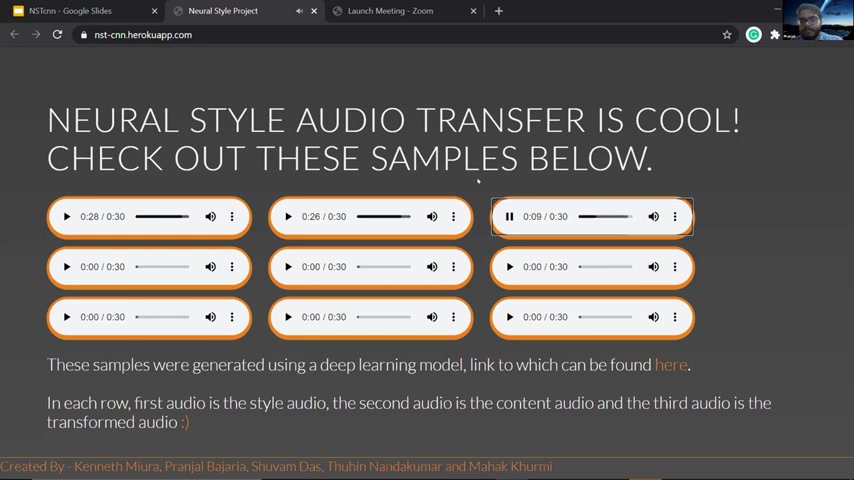854x480 pixels.
Task: Play third row first audio sample
Action: click(x=66, y=317)
